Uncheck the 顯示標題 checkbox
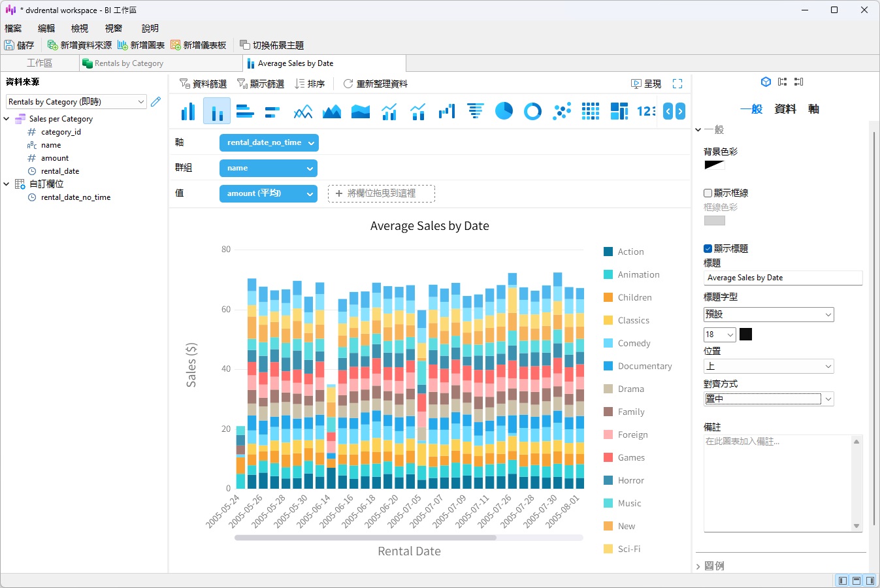Viewport: 880px width, 588px height. (x=708, y=248)
